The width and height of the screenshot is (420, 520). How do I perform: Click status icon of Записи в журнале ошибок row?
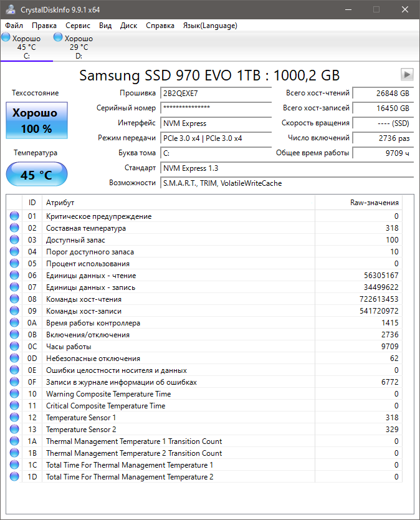14,382
